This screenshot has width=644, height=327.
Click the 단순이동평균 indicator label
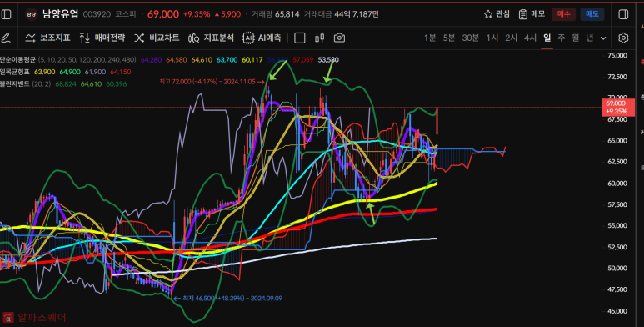coord(17,59)
